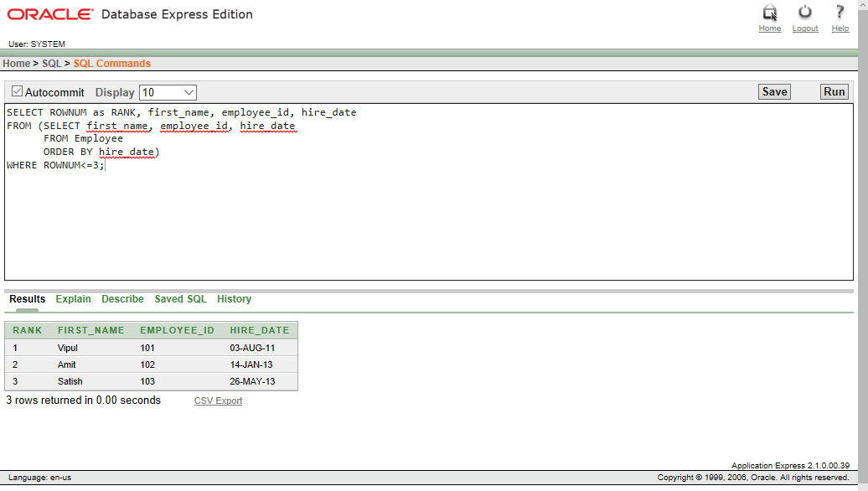Click User: SYSTEM label

pos(37,44)
